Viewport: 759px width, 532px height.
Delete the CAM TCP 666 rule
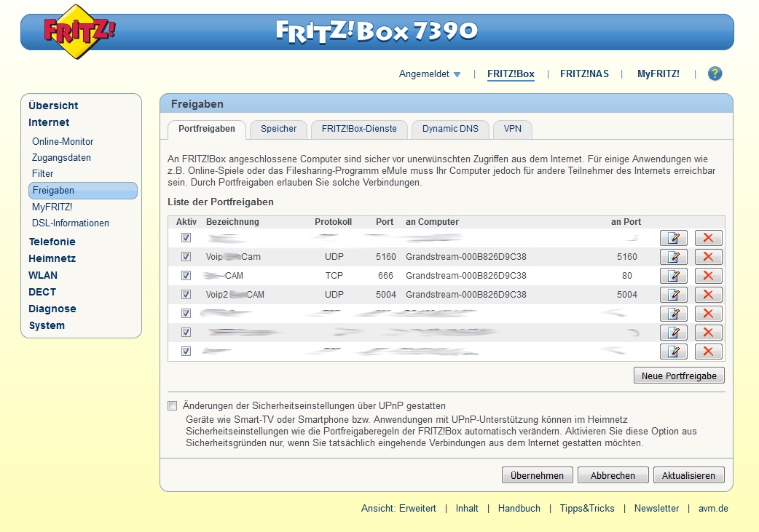tap(708, 276)
